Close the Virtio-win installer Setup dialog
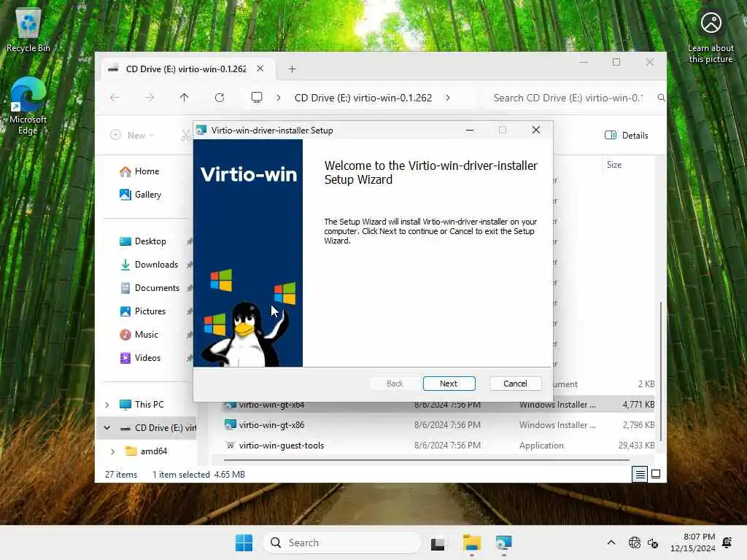Image resolution: width=747 pixels, height=560 pixels. [536, 130]
